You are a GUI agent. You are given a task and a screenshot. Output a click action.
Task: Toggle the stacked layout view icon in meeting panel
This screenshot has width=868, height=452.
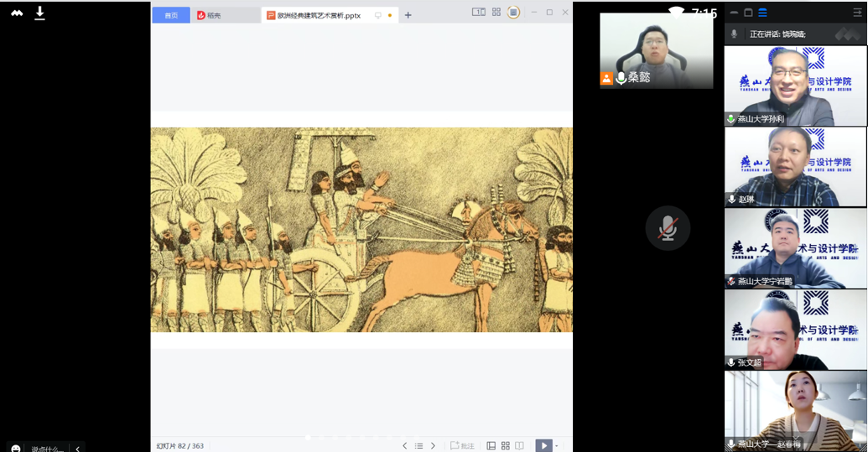pos(762,13)
